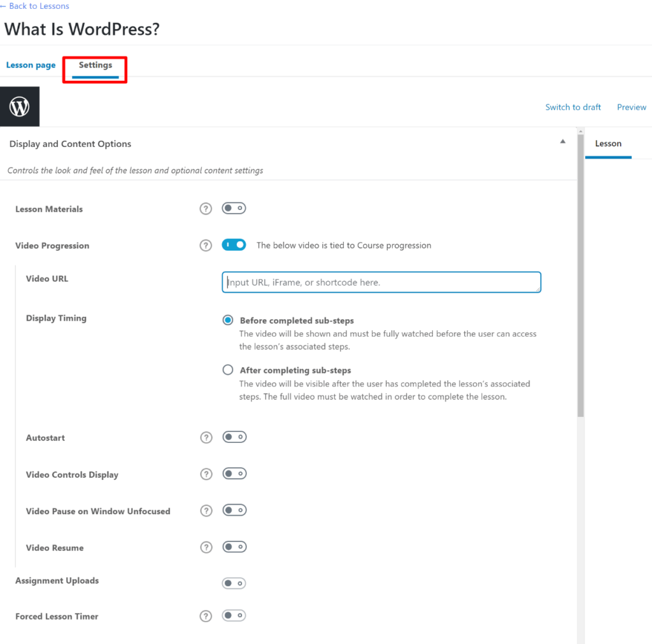This screenshot has width=652, height=644.
Task: Click Switch to draft link
Action: point(573,107)
